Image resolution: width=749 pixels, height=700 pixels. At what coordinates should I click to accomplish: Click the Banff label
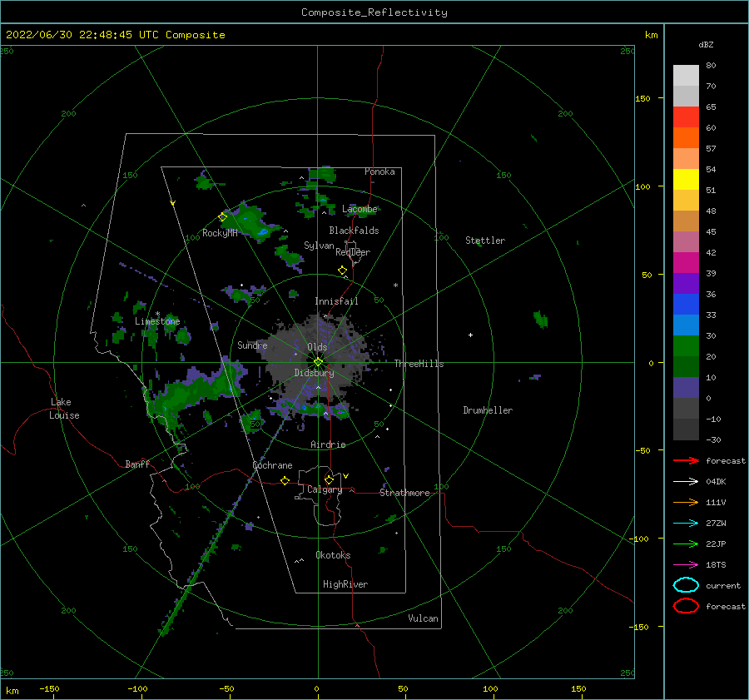(x=137, y=464)
